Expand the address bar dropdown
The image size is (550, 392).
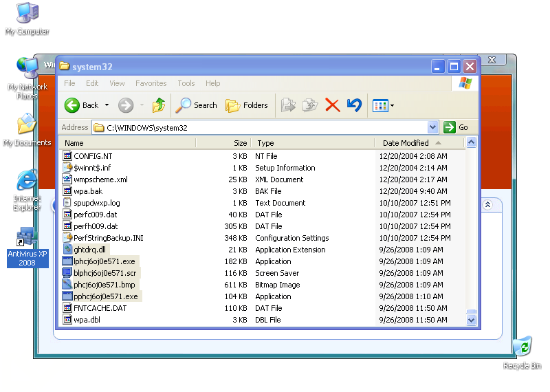pos(433,127)
